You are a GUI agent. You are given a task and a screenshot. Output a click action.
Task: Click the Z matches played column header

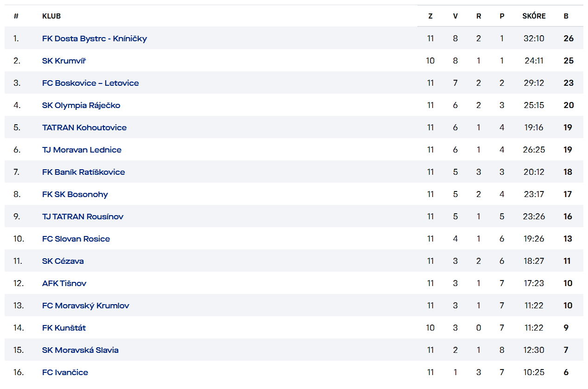(x=430, y=16)
